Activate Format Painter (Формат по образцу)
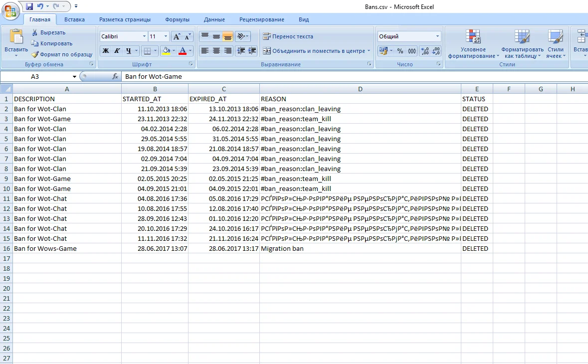This screenshot has height=364, width=588. tap(61, 54)
